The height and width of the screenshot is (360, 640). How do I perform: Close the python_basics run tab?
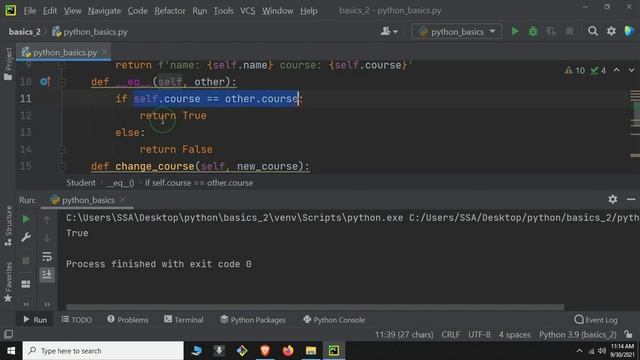coord(123,200)
